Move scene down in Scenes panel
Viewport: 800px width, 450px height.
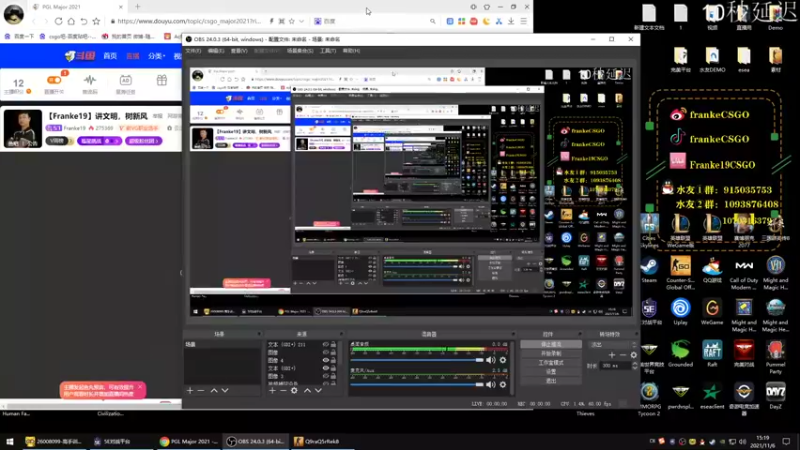(x=225, y=390)
